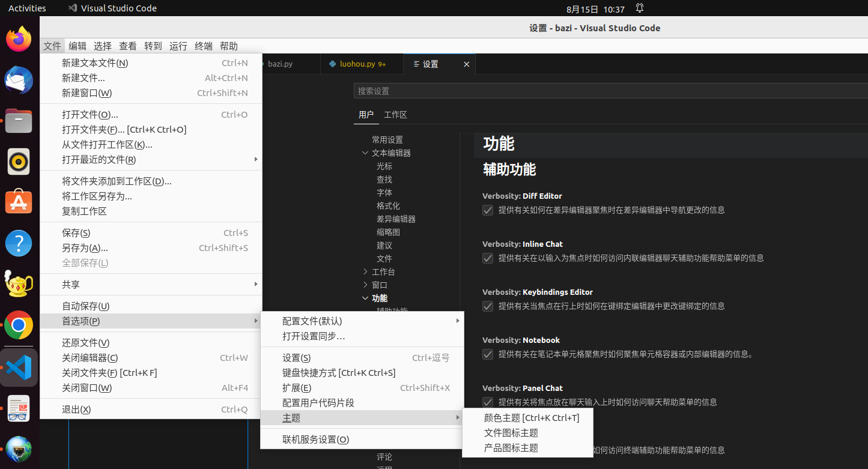This screenshot has width=868, height=469.
Task: Select 文件图标主题 submenu item
Action: [x=528, y=433]
